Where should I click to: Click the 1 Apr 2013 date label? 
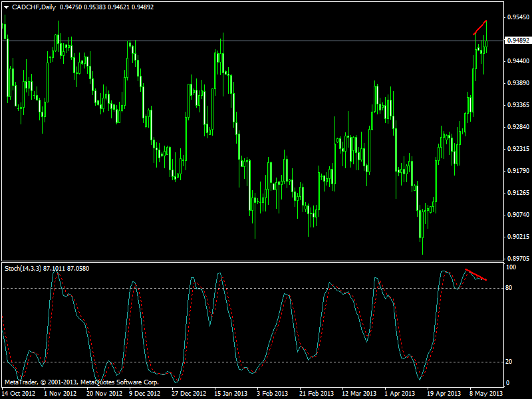(x=400, y=394)
